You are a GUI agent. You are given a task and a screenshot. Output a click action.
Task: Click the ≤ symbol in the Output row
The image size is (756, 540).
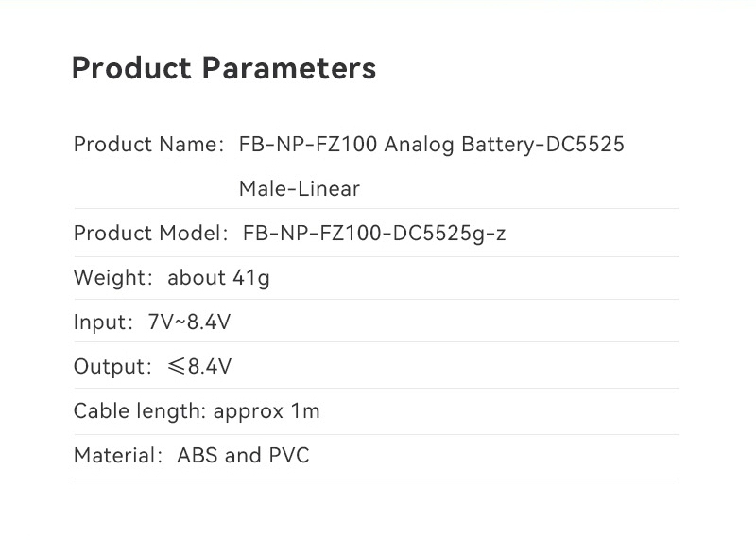click(x=177, y=367)
